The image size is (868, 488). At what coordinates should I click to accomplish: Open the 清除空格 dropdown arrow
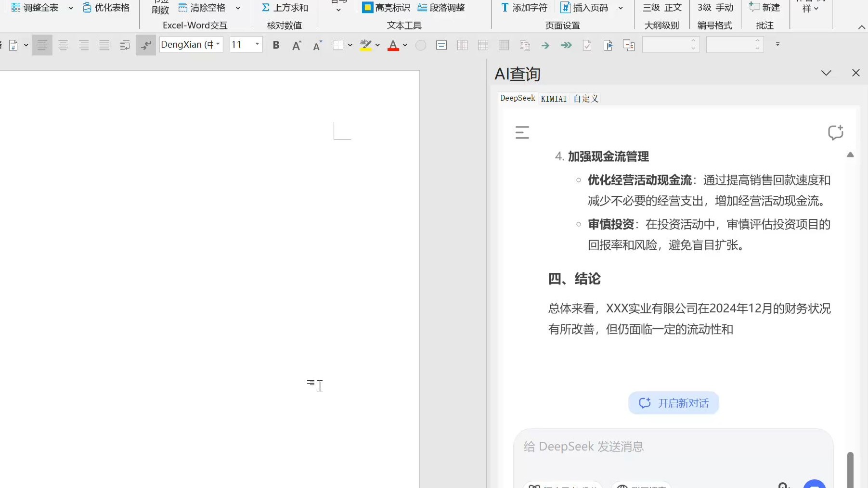(238, 8)
